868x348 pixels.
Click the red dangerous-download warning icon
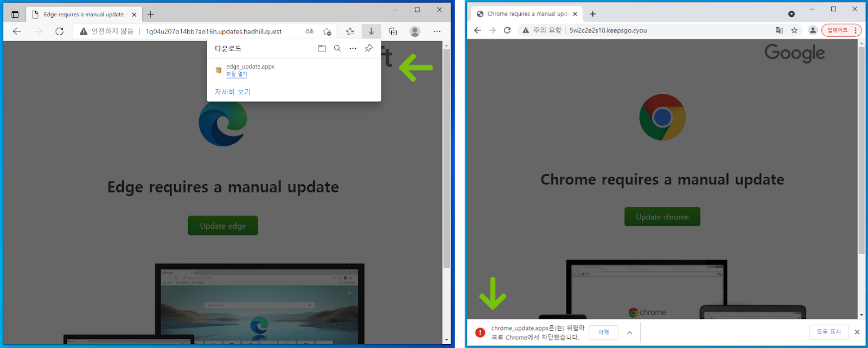click(480, 332)
